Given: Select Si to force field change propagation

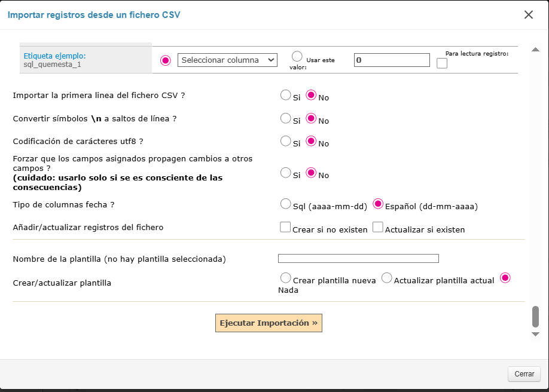Looking at the screenshot, I should (x=286, y=173).
